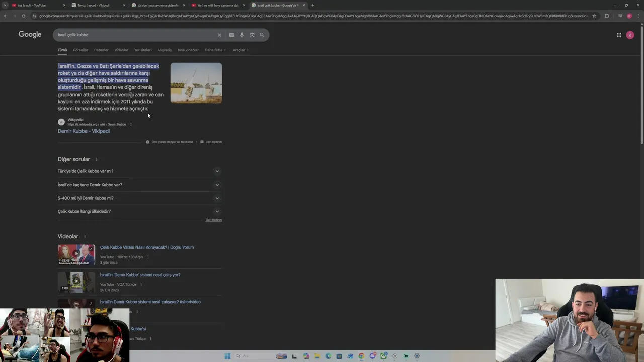Open the featured snippet rocket launcher image

click(x=196, y=83)
